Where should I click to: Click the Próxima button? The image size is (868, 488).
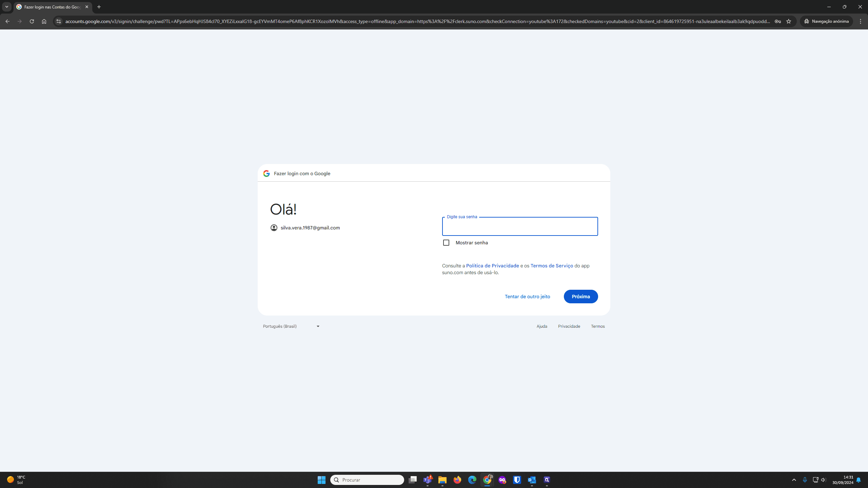581,297
